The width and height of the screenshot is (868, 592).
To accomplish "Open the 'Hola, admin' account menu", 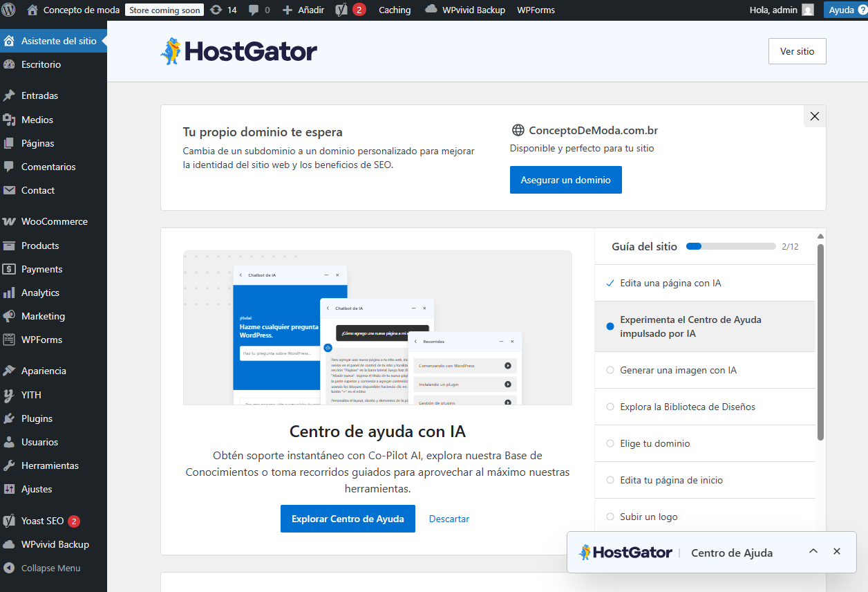I will tap(782, 10).
